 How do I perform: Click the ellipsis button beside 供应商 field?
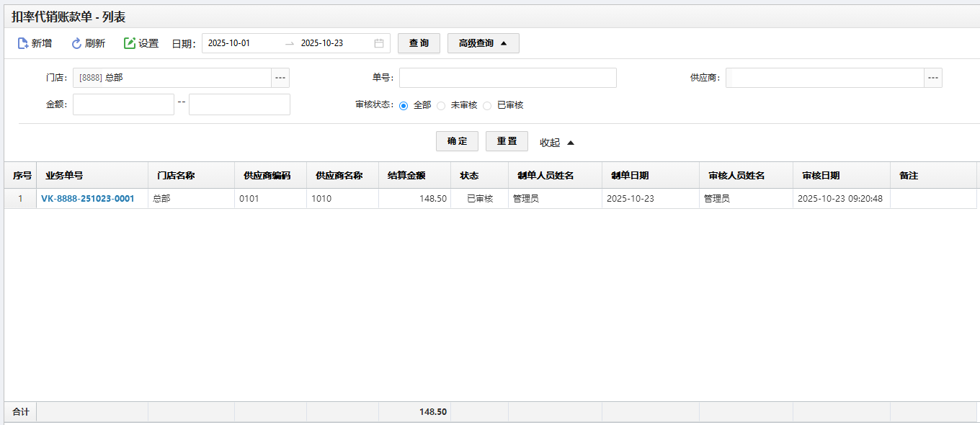click(x=933, y=78)
